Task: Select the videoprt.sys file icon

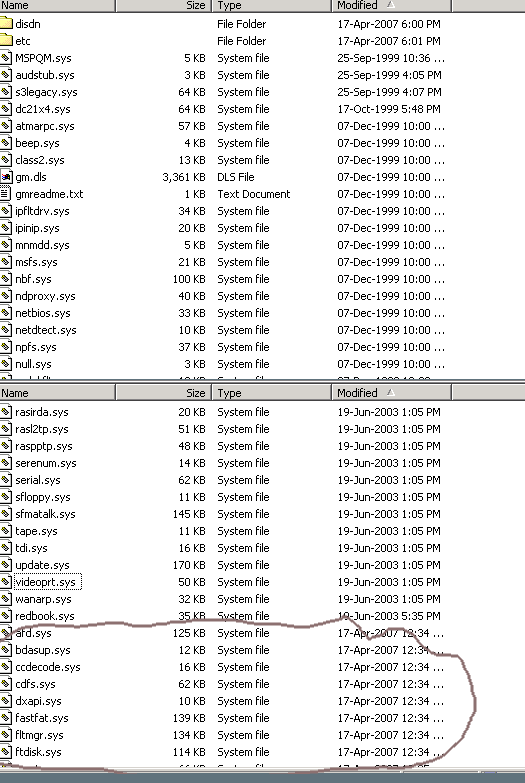Action: pyautogui.click(x=6, y=582)
